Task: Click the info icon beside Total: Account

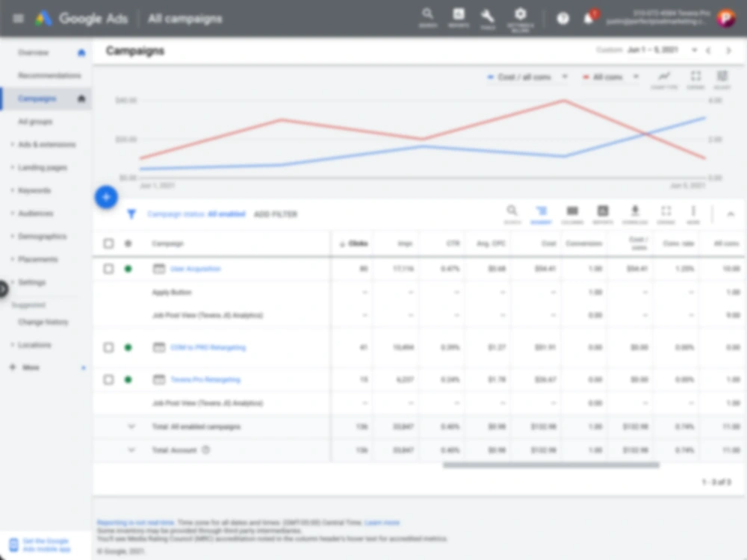Action: click(x=206, y=449)
